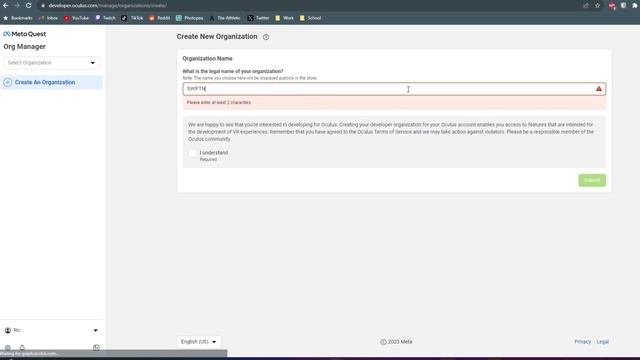Click the user profile avatar icon

[8, 331]
